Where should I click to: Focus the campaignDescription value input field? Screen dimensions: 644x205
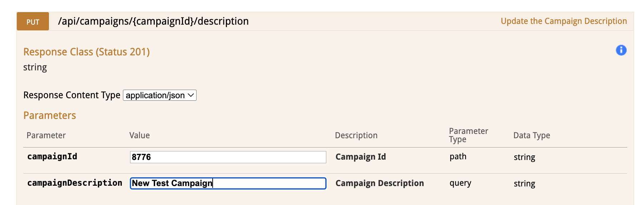pos(228,183)
